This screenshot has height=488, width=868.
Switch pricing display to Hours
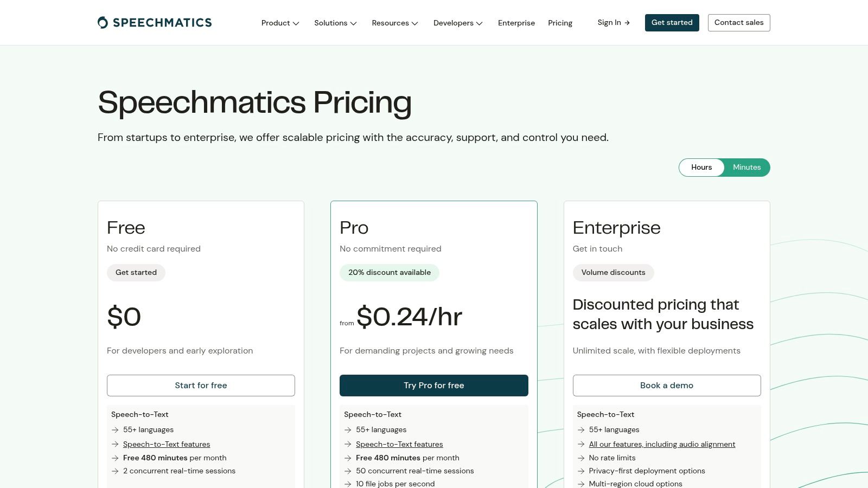point(701,168)
